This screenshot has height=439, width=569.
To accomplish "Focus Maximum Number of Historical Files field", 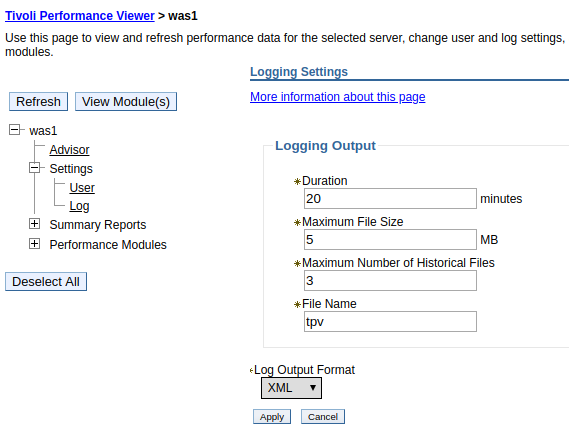I will [390, 280].
